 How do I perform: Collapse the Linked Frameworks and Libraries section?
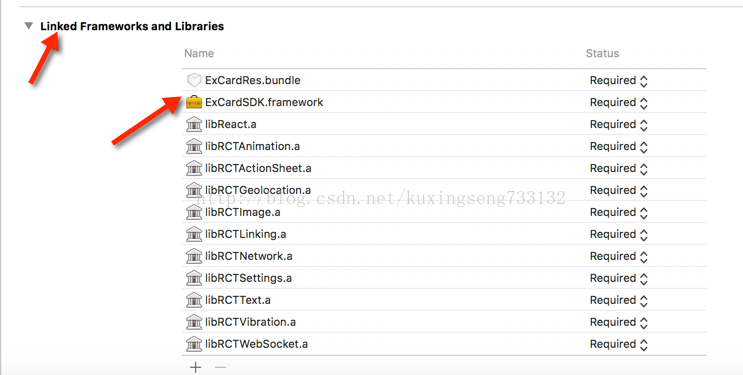29,26
